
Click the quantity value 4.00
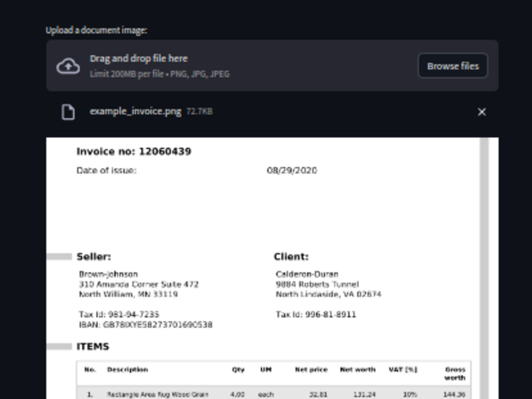[x=237, y=395]
